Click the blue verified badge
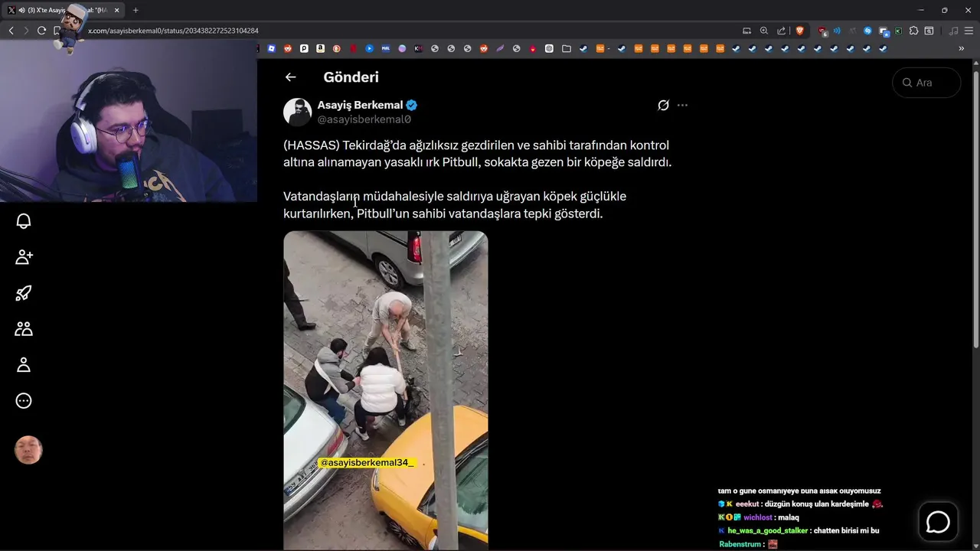The width and height of the screenshot is (980, 551). (411, 105)
